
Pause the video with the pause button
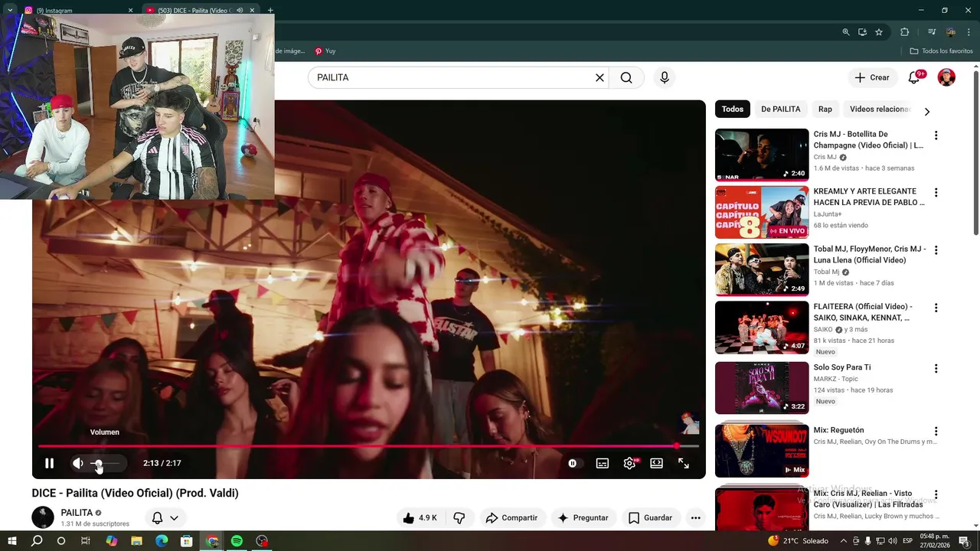pos(49,463)
